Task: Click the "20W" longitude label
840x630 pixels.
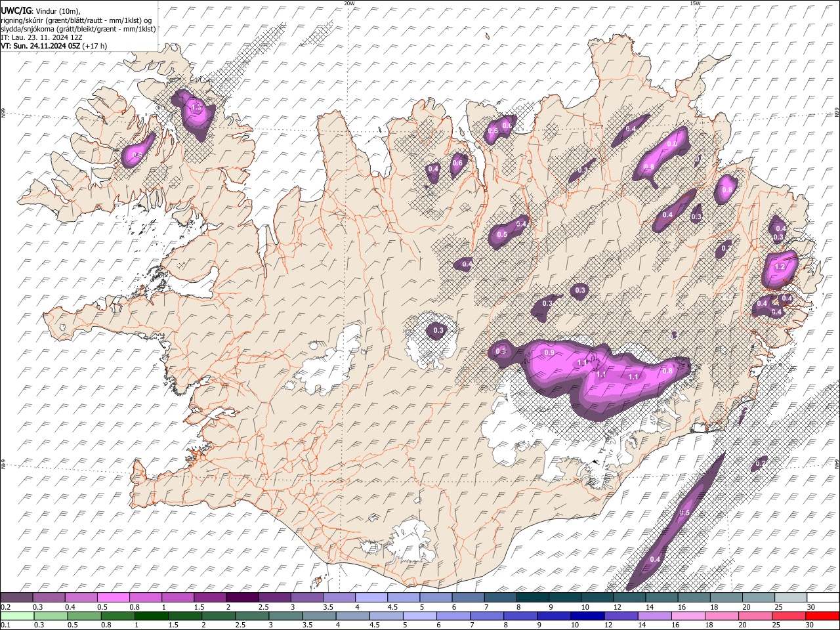Action: [x=349, y=3]
